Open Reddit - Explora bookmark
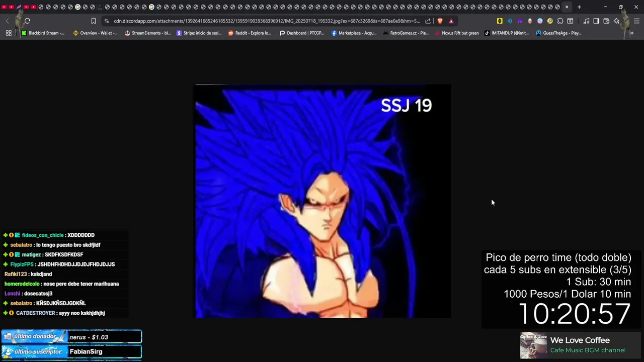Screen dimensions: 644x362 [250, 33]
